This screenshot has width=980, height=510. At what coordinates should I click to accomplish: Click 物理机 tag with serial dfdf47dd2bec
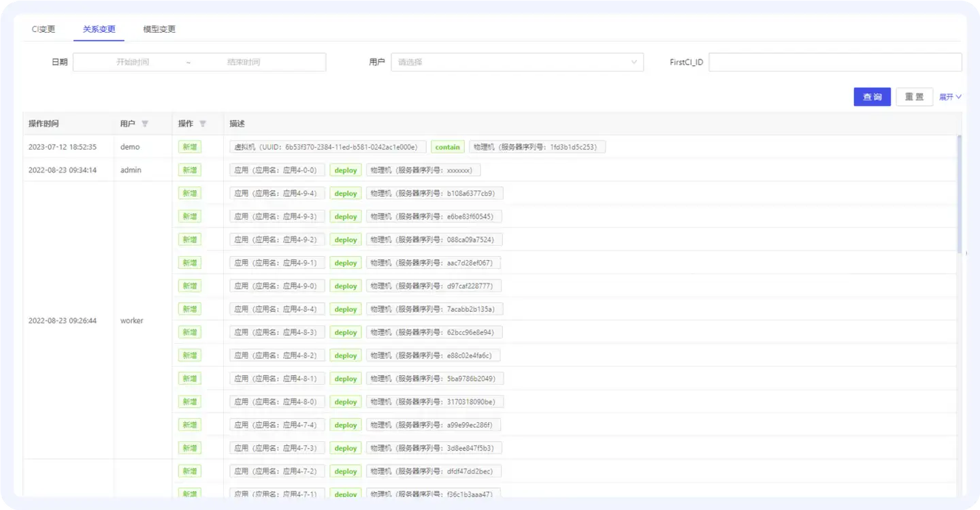434,471
